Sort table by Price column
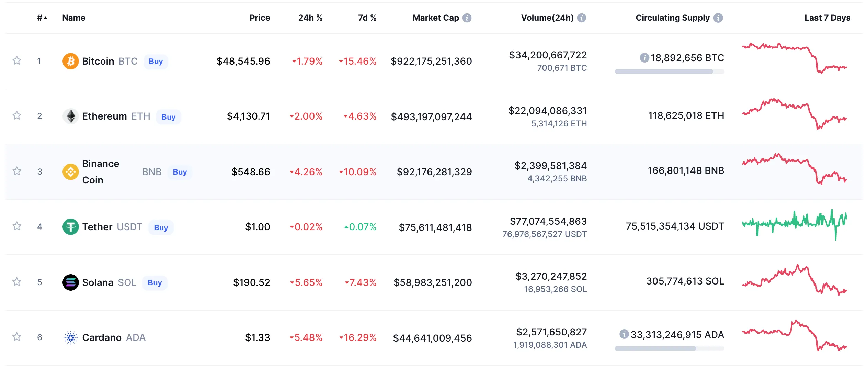Screen dimensions: 868x367 [x=260, y=18]
